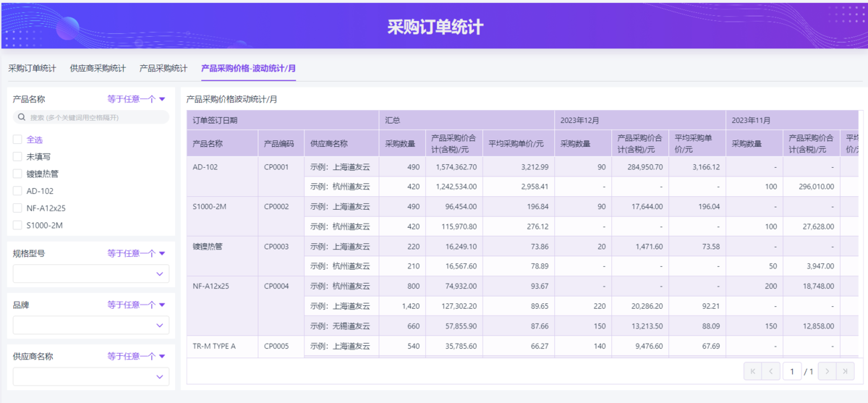Screen dimensions: 868x403
Task: Open 产品名称 condition dropdown 等于任意一个
Action: point(136,99)
